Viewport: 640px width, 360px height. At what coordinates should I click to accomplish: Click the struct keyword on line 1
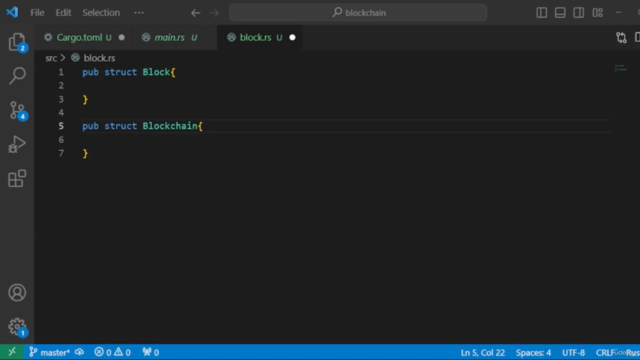pyautogui.click(x=120, y=72)
